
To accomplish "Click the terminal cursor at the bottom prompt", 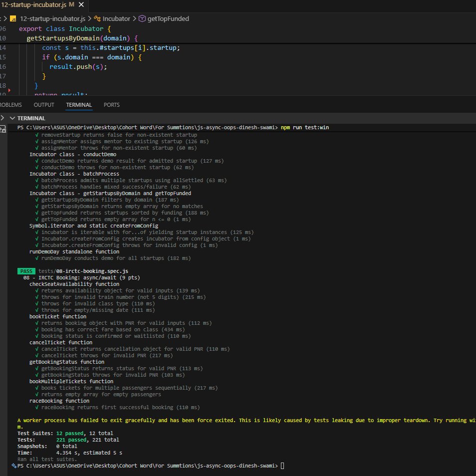I will point(282,466).
